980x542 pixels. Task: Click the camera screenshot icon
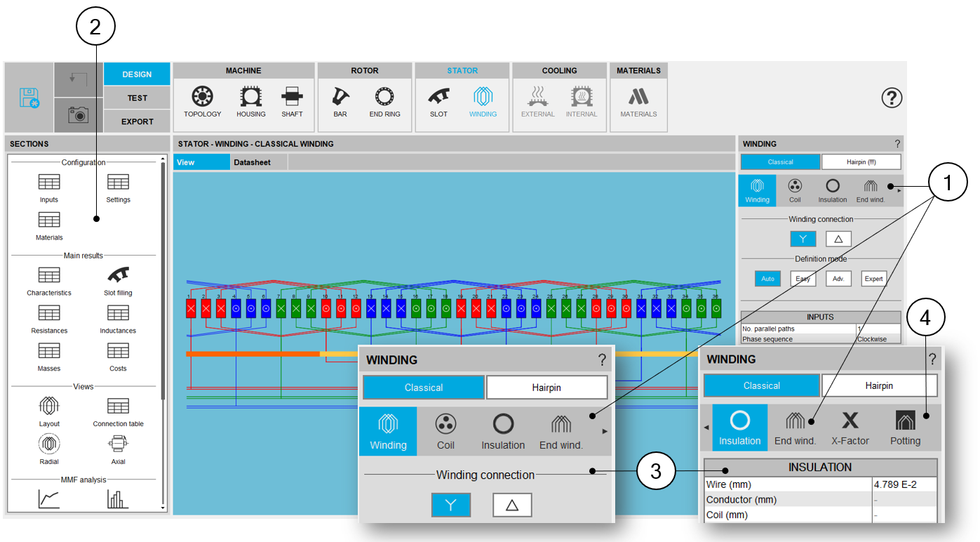(78, 115)
